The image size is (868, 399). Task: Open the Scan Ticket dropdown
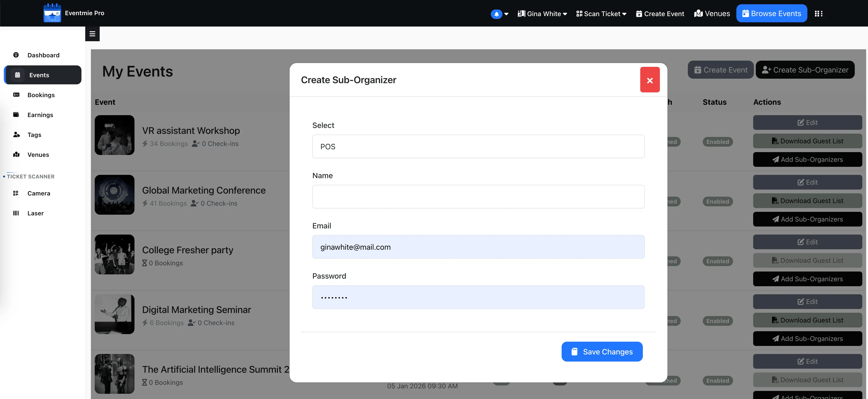(601, 14)
